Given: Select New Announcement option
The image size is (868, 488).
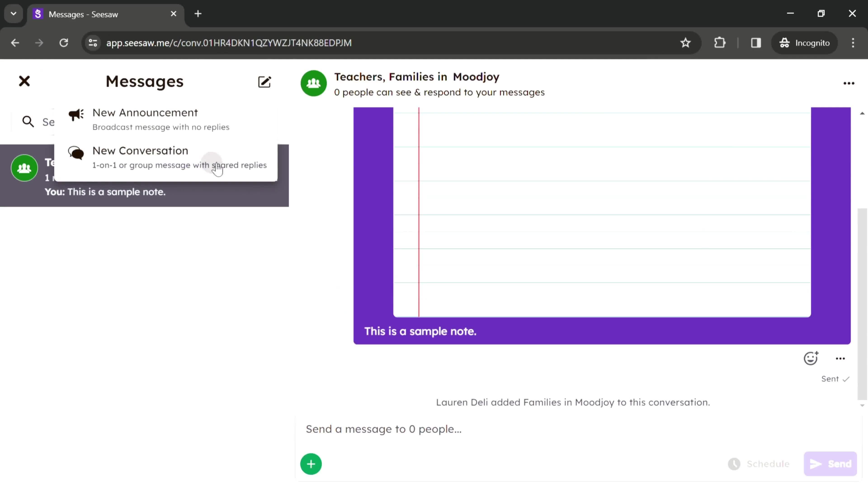Looking at the screenshot, I should [x=166, y=119].
